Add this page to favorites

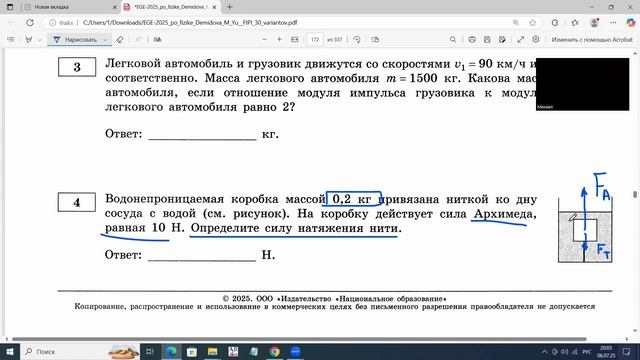click(533, 23)
